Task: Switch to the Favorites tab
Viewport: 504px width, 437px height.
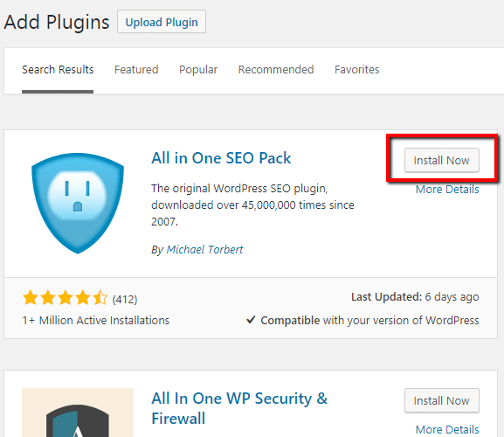Action: [x=356, y=69]
